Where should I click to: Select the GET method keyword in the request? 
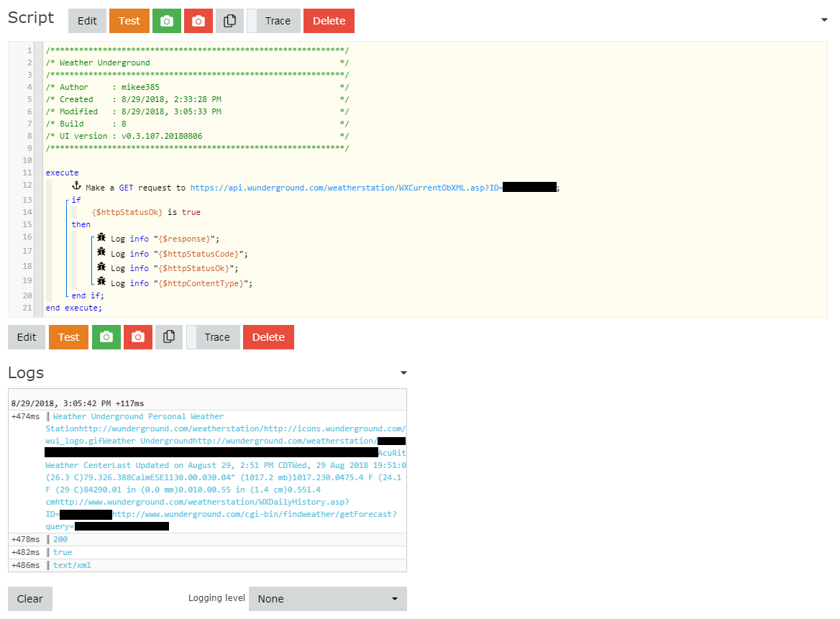126,188
